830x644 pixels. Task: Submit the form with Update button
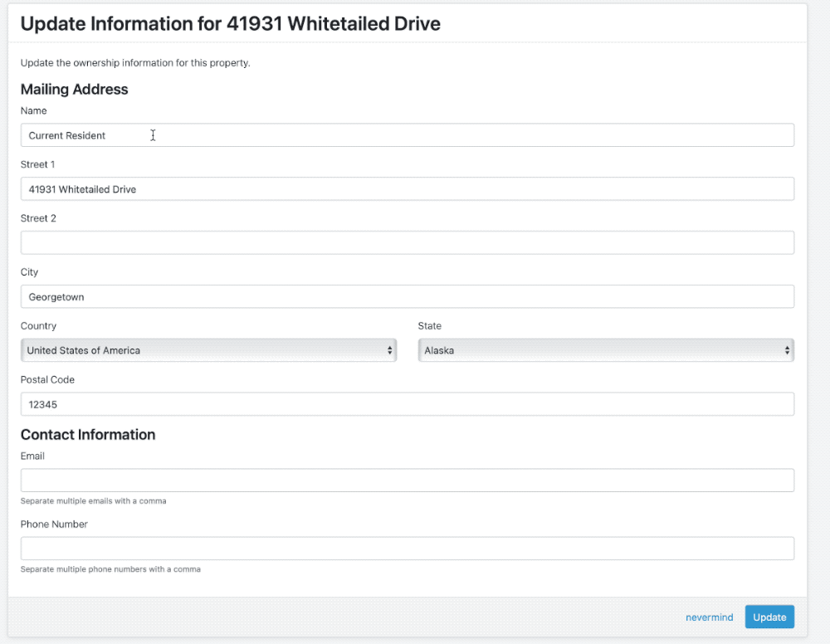click(x=769, y=617)
